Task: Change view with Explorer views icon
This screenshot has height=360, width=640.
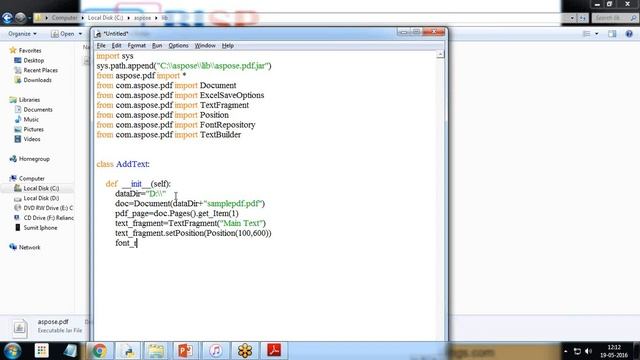Action: [x=587, y=34]
